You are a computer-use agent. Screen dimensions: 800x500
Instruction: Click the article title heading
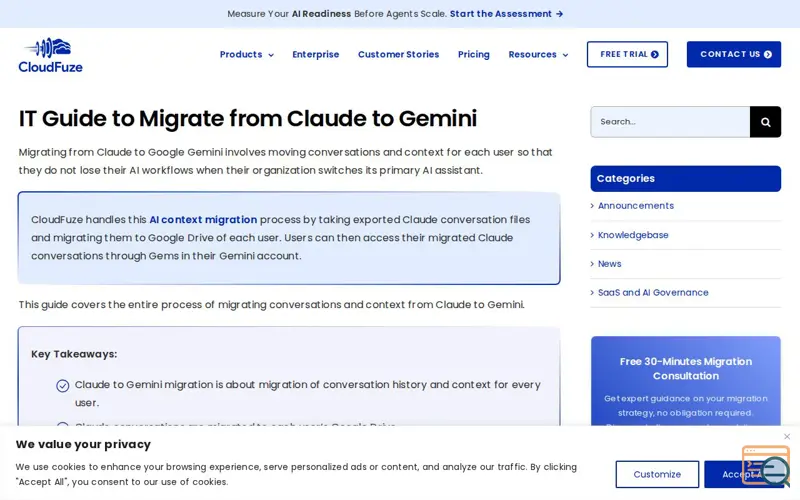pyautogui.click(x=248, y=118)
